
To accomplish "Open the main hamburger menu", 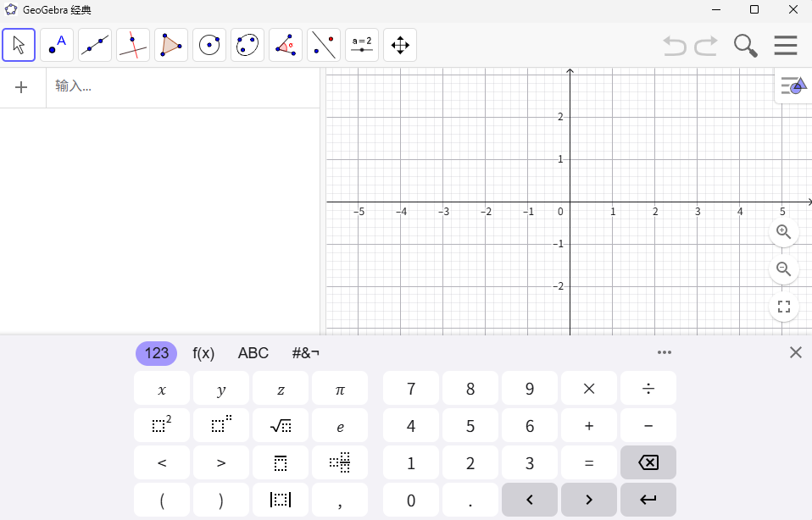I will [x=786, y=45].
